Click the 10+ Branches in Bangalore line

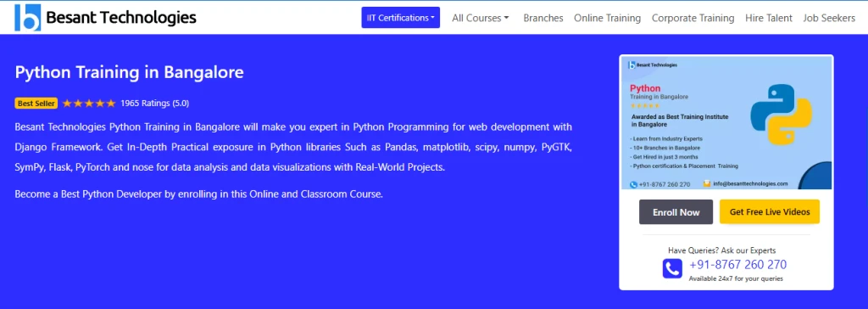(x=665, y=148)
